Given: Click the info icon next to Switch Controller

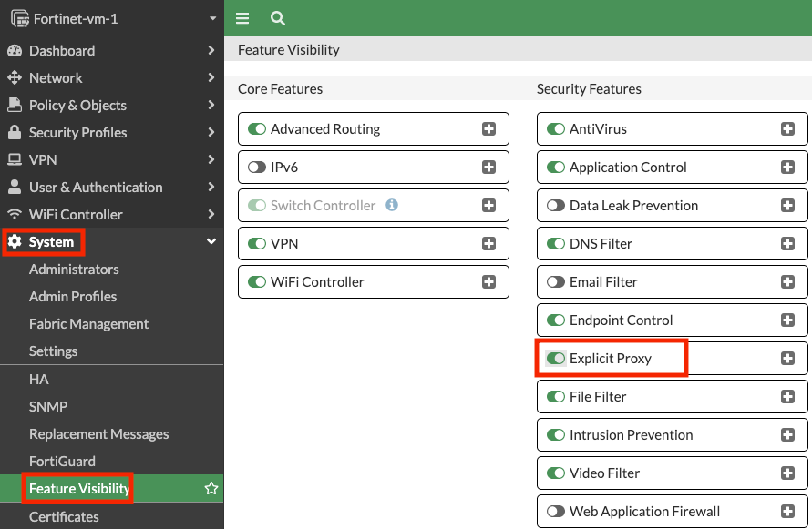Looking at the screenshot, I should [x=392, y=206].
